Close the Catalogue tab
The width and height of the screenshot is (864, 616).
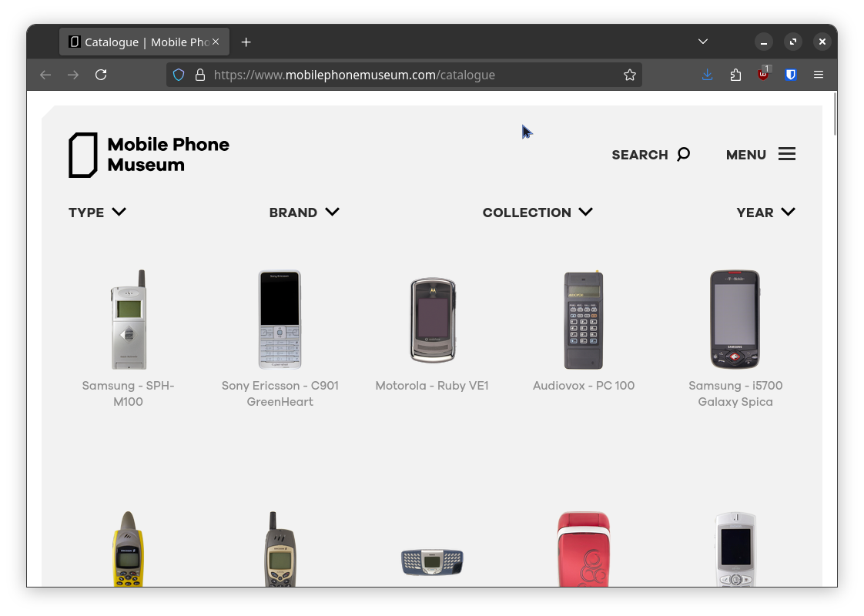pyautogui.click(x=216, y=42)
